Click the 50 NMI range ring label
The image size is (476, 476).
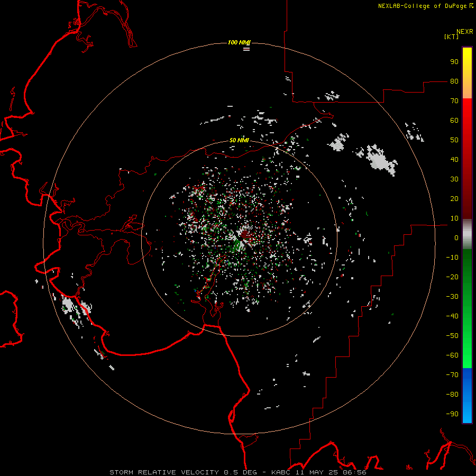click(239, 140)
